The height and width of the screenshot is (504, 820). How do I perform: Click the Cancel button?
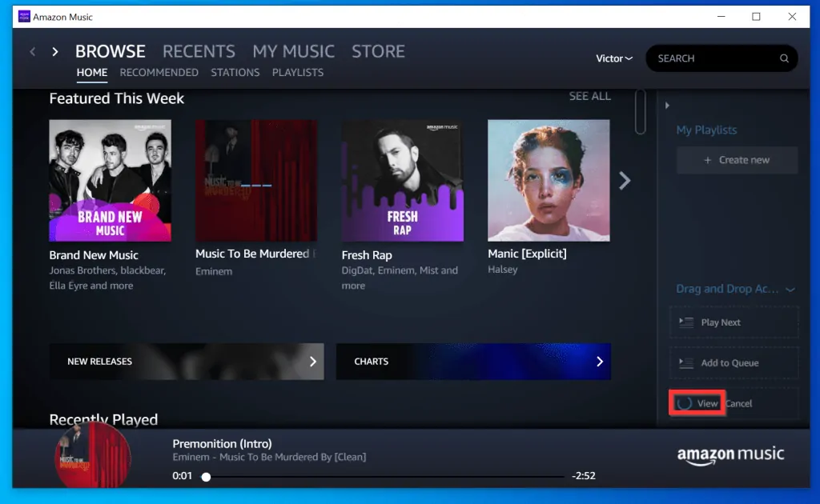coord(739,403)
